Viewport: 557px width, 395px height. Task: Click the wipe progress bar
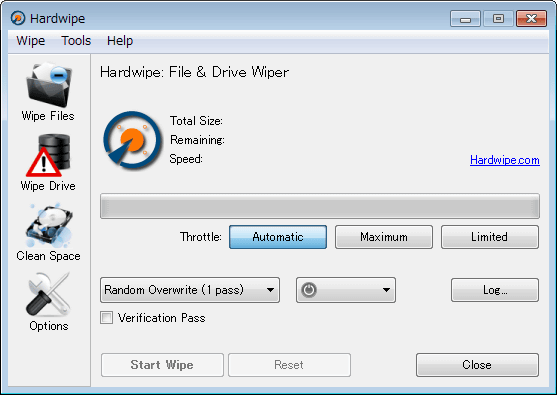[320, 206]
